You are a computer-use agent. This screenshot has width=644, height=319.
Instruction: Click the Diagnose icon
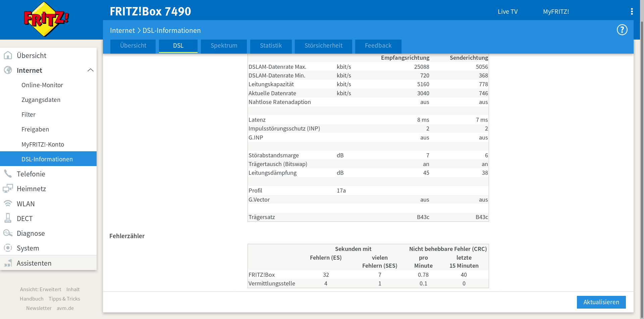[8, 233]
